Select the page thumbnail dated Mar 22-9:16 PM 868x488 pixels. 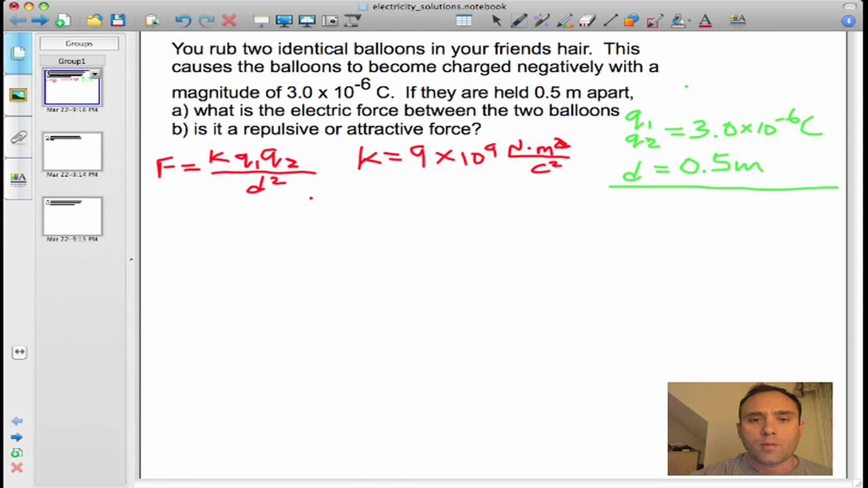72,89
